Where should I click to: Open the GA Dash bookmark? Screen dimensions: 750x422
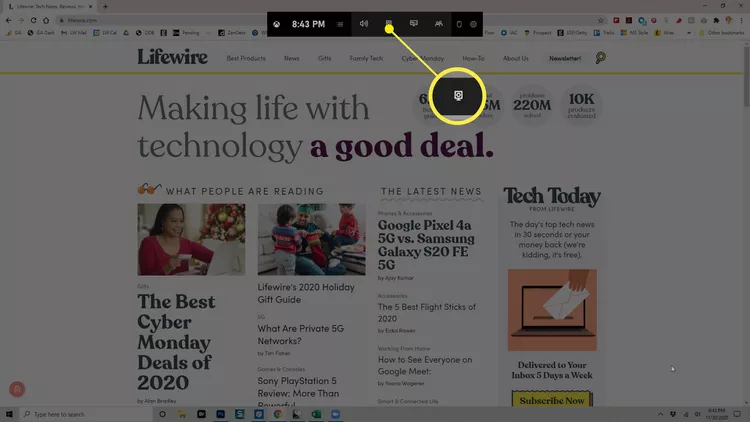click(x=41, y=33)
